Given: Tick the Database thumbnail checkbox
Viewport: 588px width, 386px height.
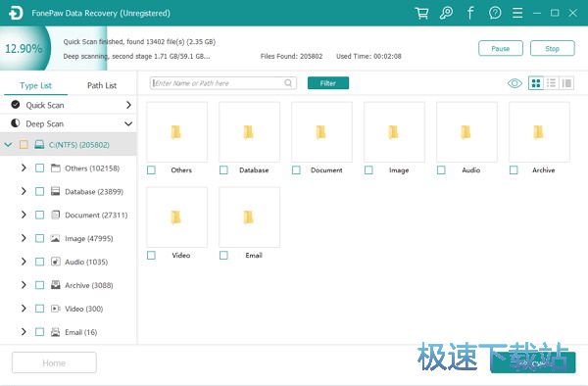Looking at the screenshot, I should click(x=223, y=170).
